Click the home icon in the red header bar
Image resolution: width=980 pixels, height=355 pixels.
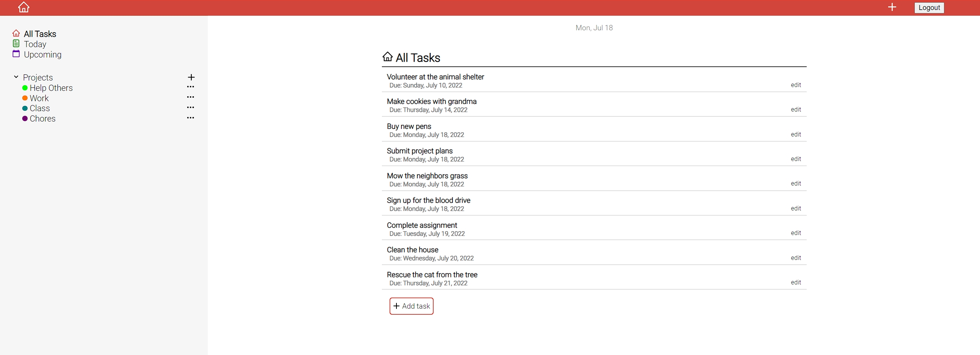click(23, 7)
